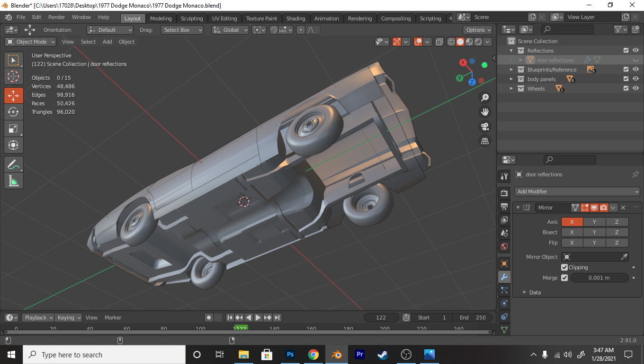
Task: Open the Output properties tab
Action: [x=504, y=207]
